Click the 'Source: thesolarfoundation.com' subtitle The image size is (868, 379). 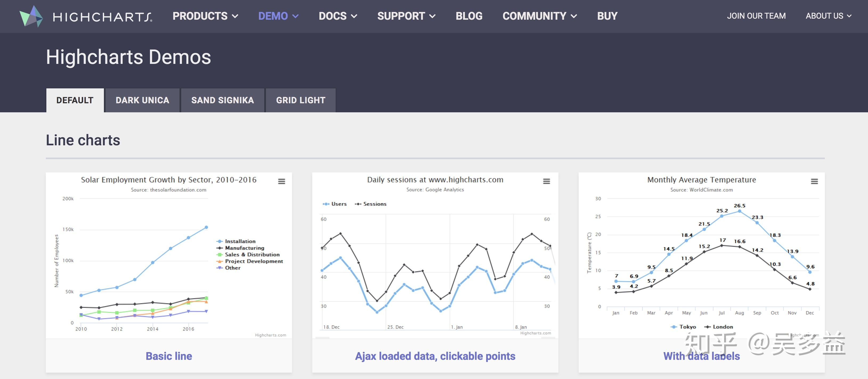coord(168,190)
